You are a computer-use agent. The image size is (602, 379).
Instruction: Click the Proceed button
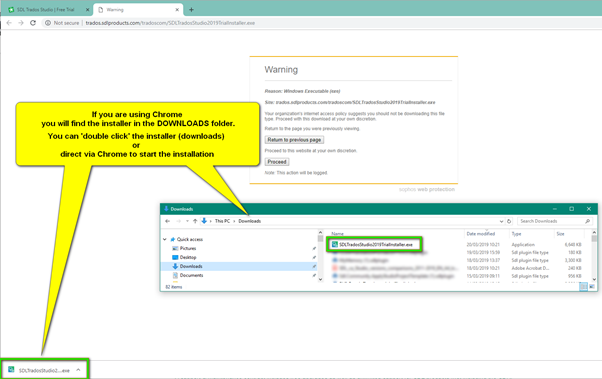click(x=277, y=162)
